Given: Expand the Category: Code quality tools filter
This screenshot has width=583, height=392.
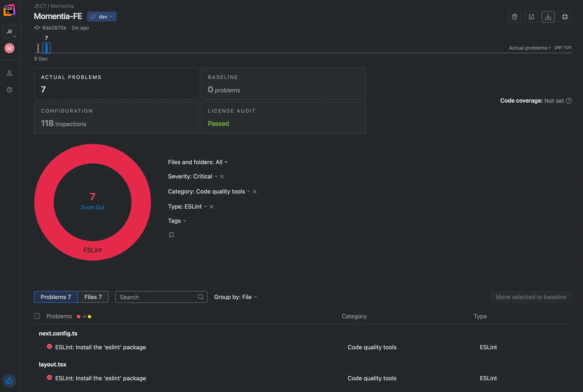Looking at the screenshot, I should 209,191.
